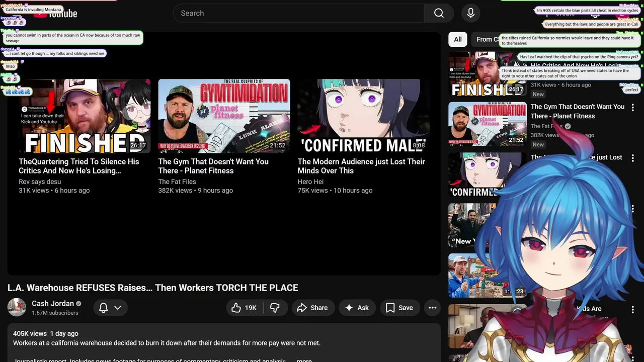Screen dimensions: 644x362
Task: Click the 405K views text
Action: pyautogui.click(x=30, y=333)
